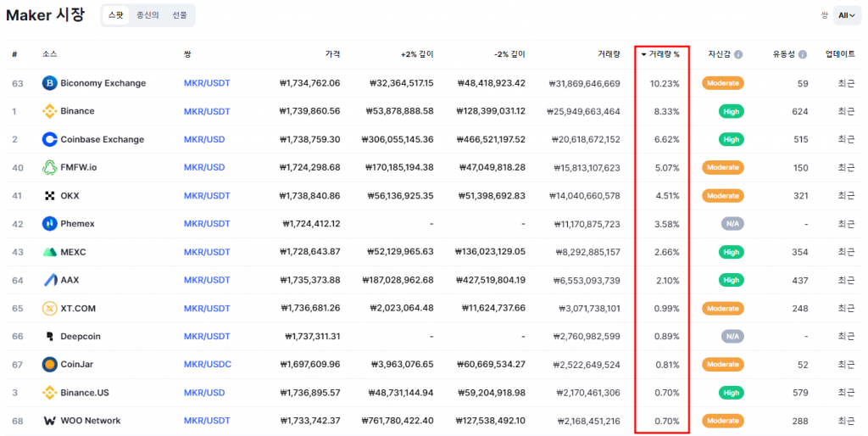The width and height of the screenshot is (868, 436).
Task: Click price ₩1,697,609.96 in CoinJar row
Action: (310, 365)
